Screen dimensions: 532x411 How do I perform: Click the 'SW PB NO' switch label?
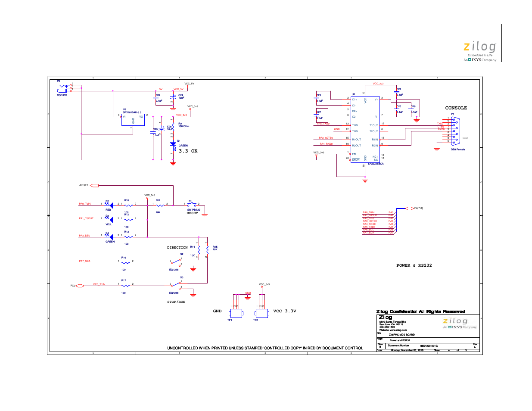pos(193,210)
